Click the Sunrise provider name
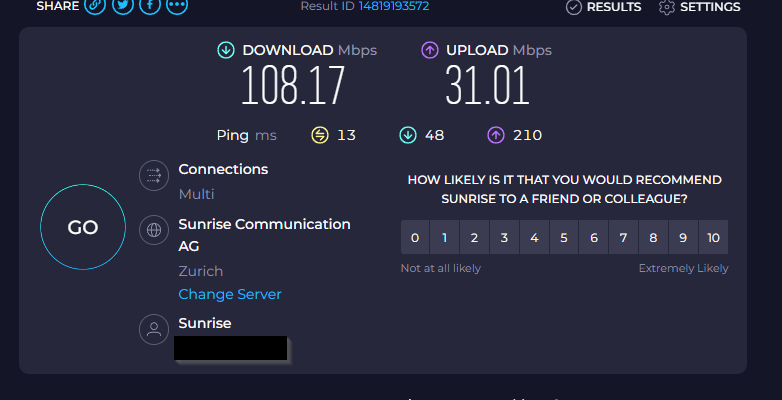This screenshot has width=782, height=400. click(205, 323)
